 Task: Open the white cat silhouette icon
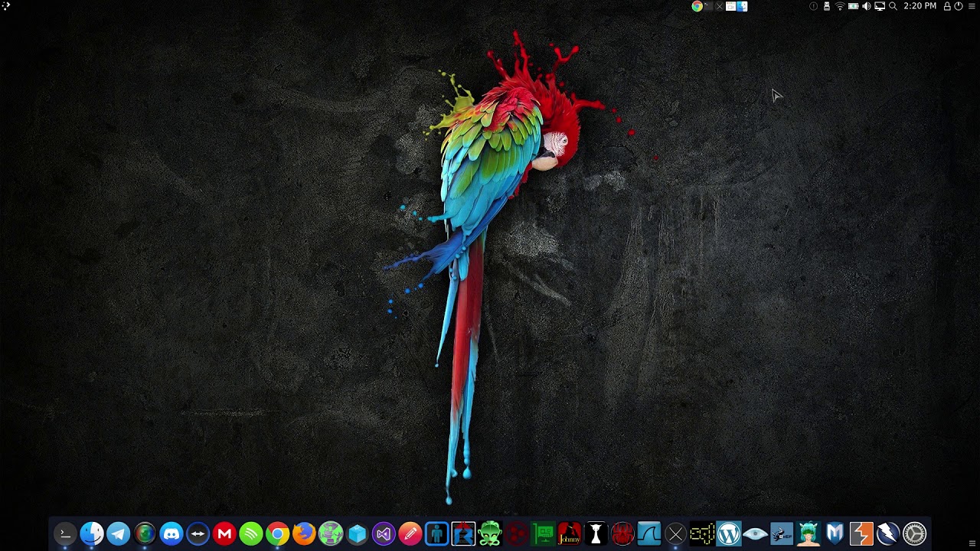pyautogui.click(x=596, y=533)
